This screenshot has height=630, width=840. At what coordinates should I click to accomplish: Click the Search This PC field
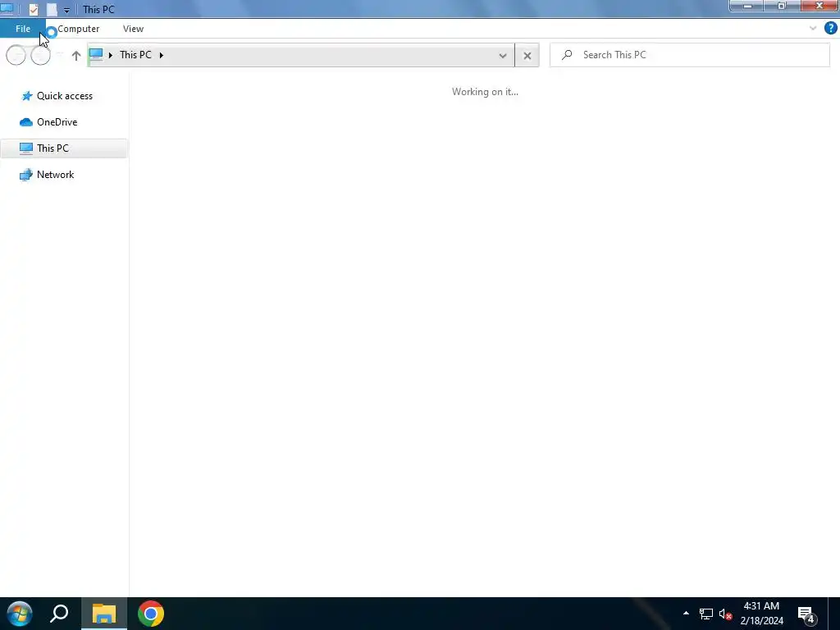click(x=690, y=55)
